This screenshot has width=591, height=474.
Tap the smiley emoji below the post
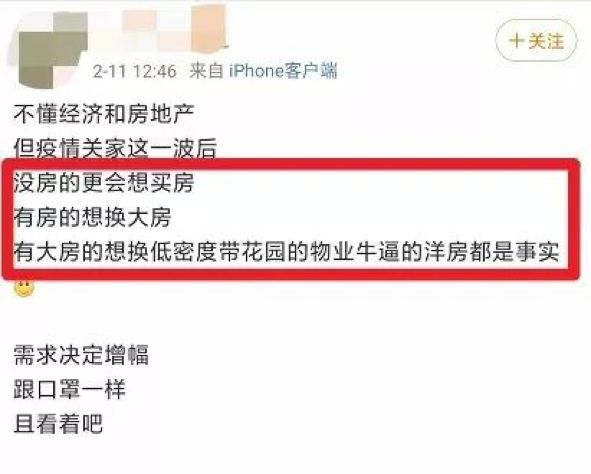(x=24, y=288)
